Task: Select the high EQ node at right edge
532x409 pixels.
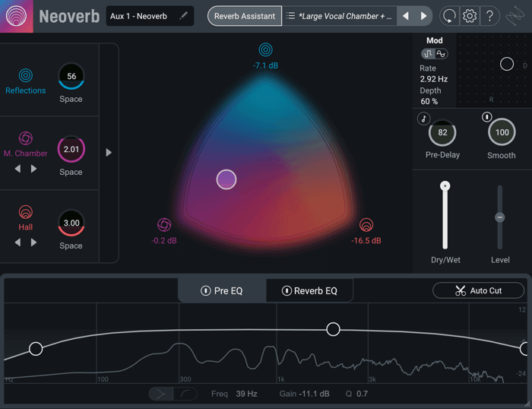Action: tap(525, 349)
